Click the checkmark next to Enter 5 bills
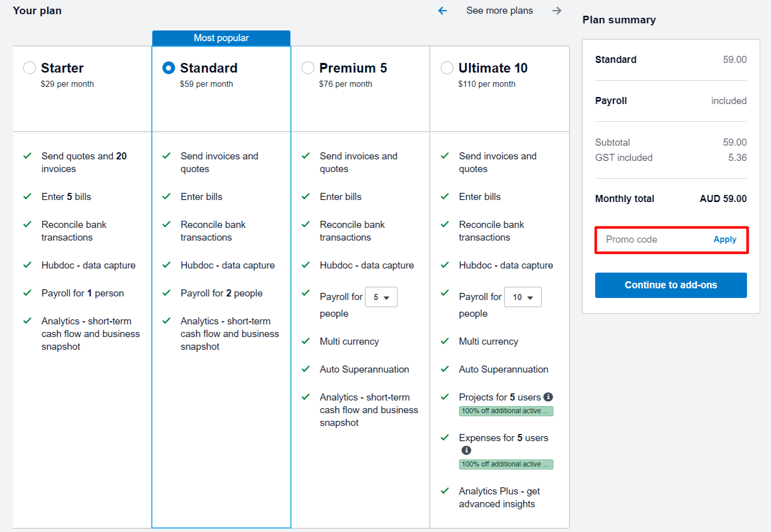Image resolution: width=771 pixels, height=532 pixels. [x=27, y=196]
